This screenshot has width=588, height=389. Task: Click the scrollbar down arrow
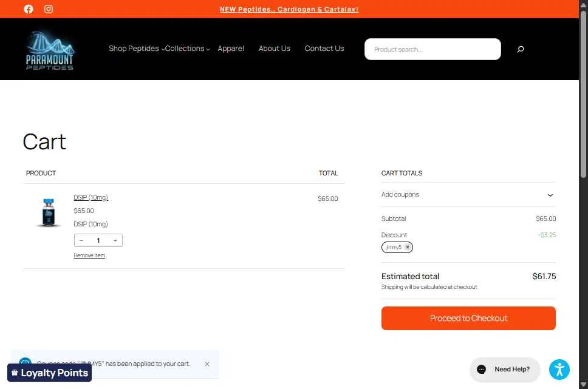583,385
